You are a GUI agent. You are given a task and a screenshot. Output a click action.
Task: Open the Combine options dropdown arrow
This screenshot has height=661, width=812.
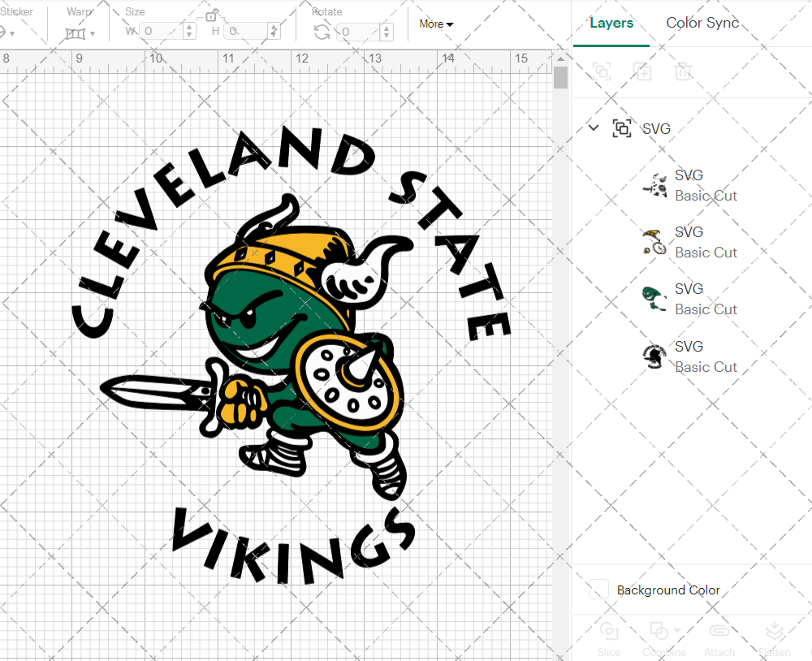coord(675,632)
